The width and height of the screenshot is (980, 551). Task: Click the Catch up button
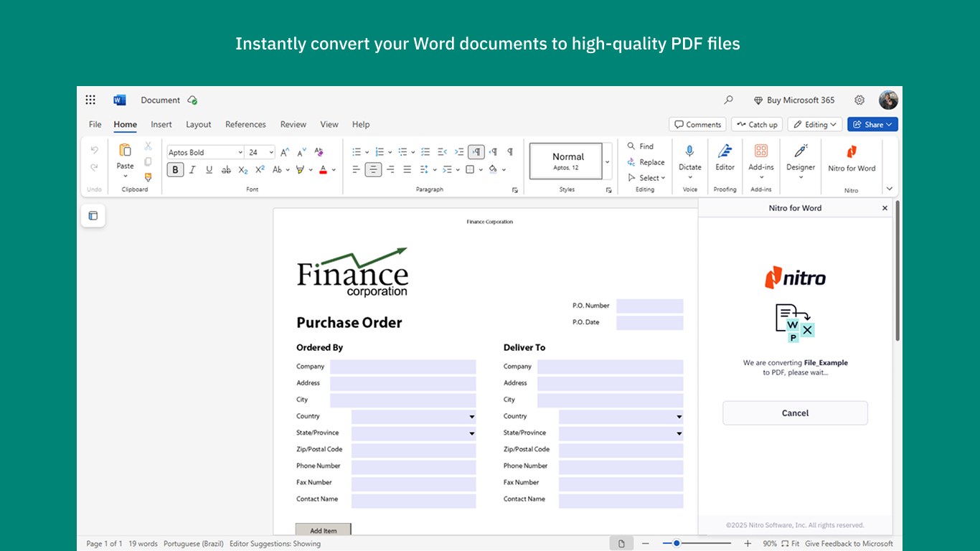pos(757,125)
